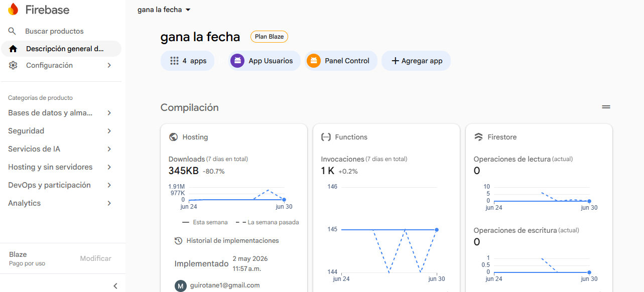Click the Compilación section collapse handle icon
Image resolution: width=644 pixels, height=292 pixels.
[x=606, y=107]
